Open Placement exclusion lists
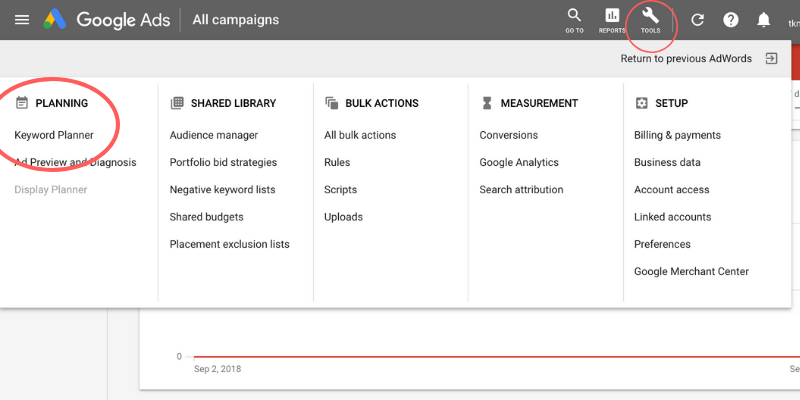 (230, 244)
